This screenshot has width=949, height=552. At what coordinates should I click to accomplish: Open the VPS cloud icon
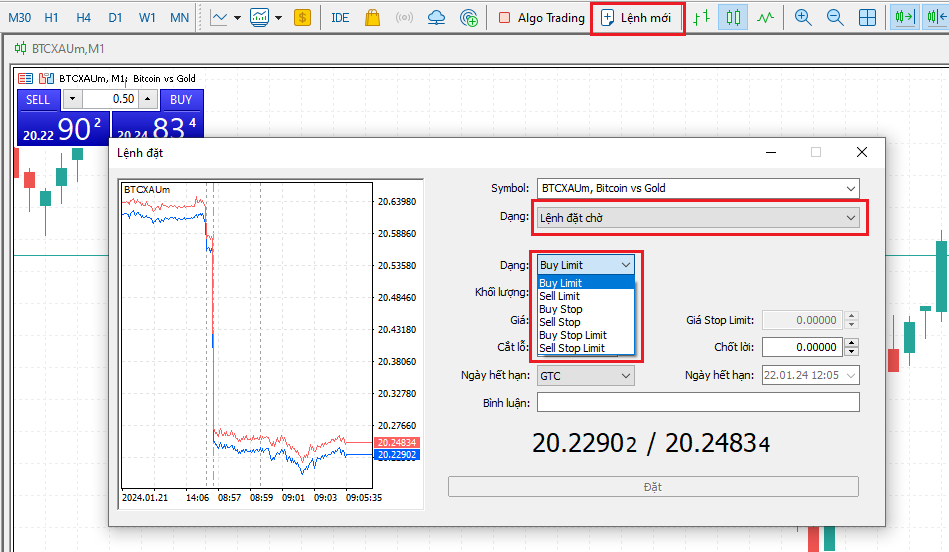click(436, 18)
